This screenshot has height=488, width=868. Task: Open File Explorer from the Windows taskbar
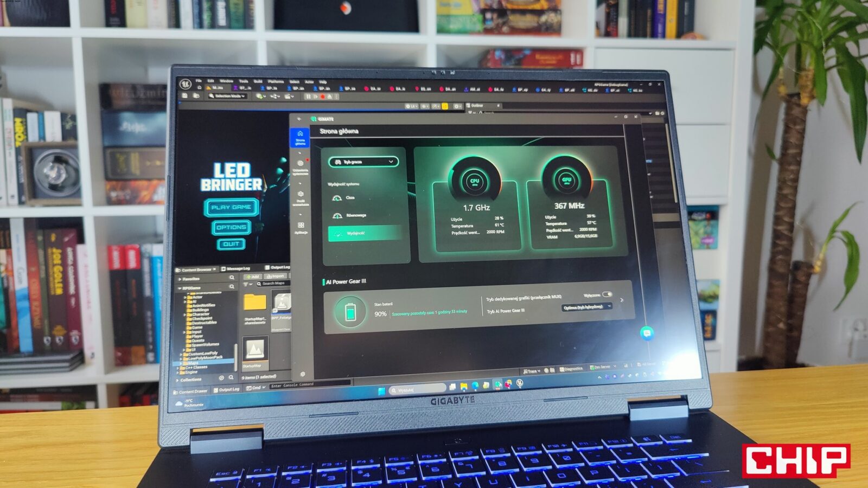[464, 386]
